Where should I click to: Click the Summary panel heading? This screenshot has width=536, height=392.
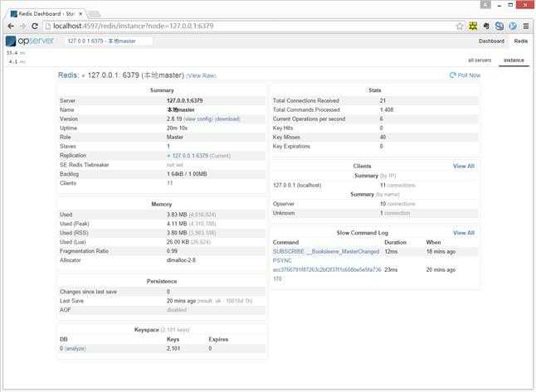(x=162, y=90)
